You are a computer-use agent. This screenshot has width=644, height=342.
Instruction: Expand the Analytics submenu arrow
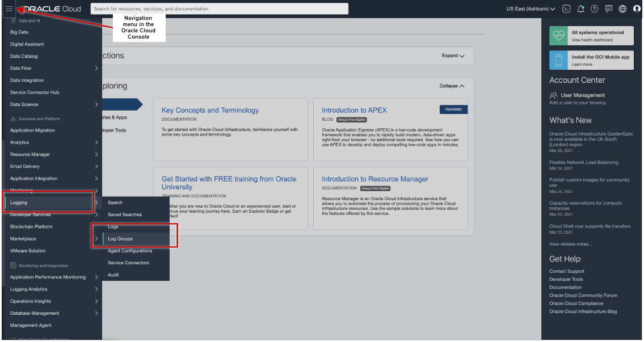[96, 142]
